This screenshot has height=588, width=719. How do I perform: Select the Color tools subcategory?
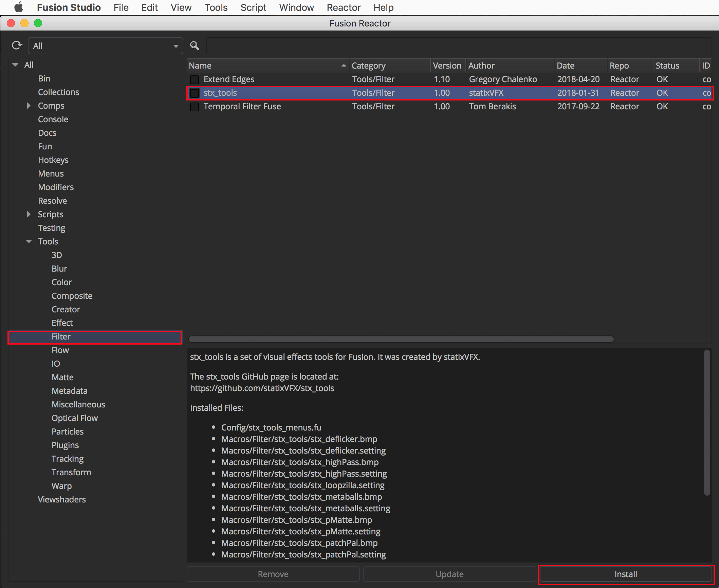coord(61,282)
